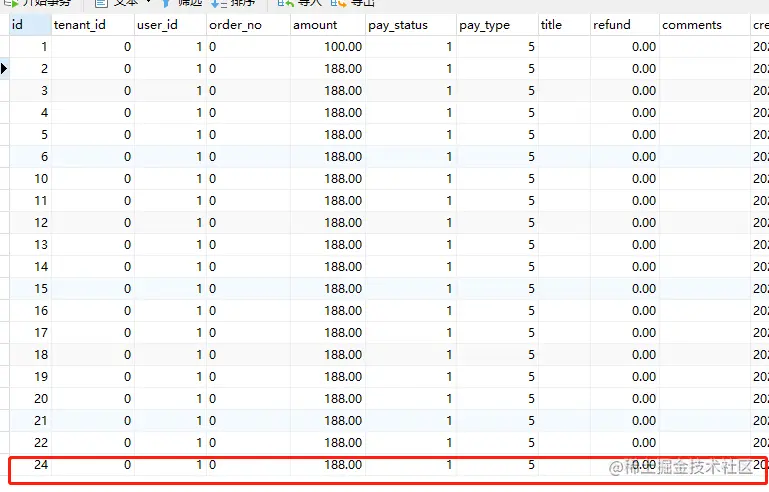The width and height of the screenshot is (769, 492).
Task: Click the user_id 1 cell in row id 15
Action: point(170,288)
